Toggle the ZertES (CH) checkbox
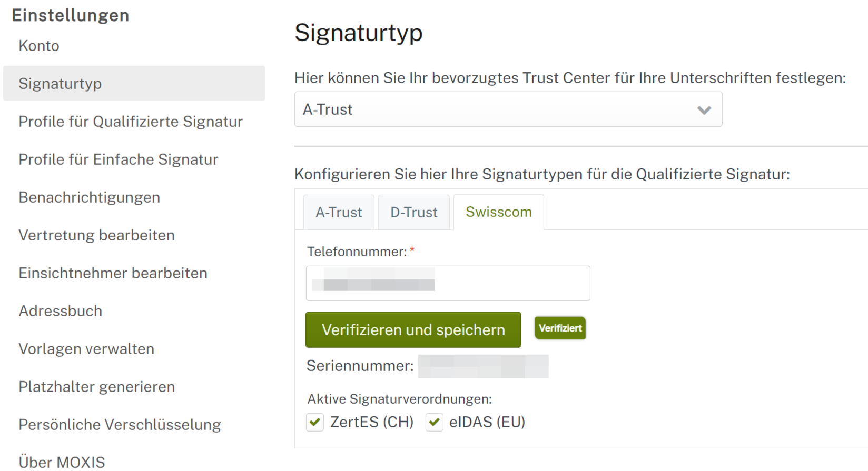The height and width of the screenshot is (471, 868). pos(315,422)
